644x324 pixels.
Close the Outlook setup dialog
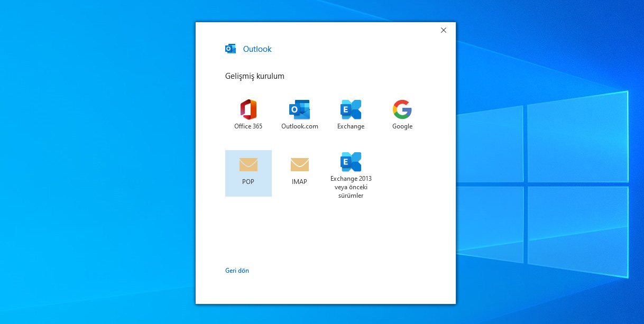tap(444, 30)
